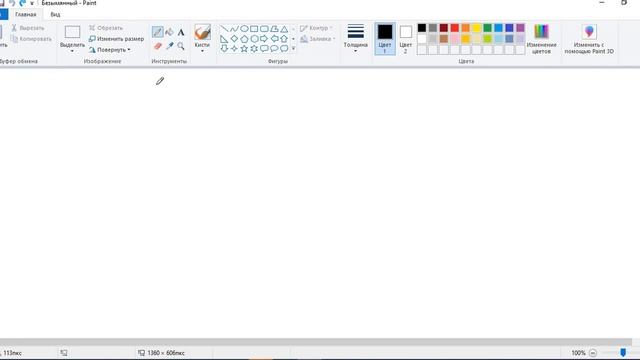Pick the purple color swatch
Viewport: 640px width, 360px height.
pyautogui.click(x=520, y=28)
